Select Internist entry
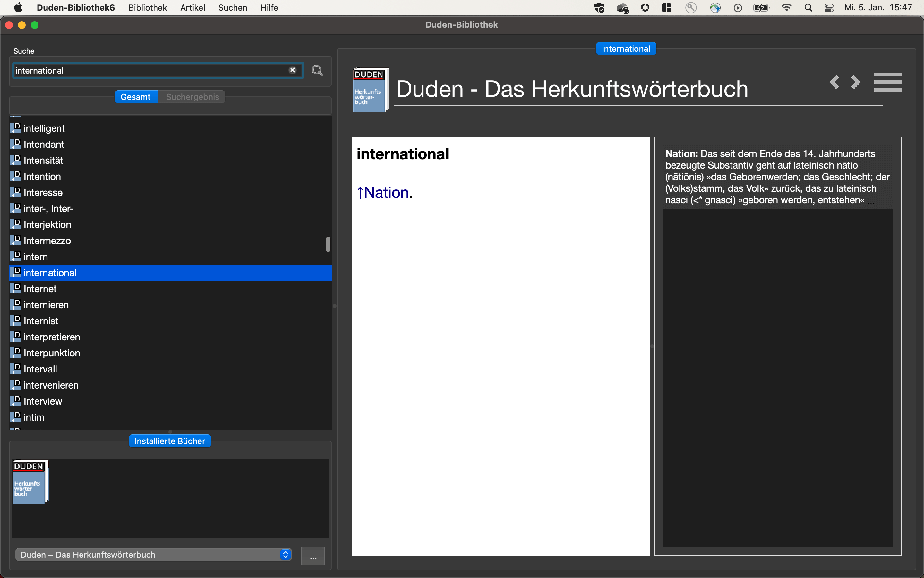 (170, 321)
